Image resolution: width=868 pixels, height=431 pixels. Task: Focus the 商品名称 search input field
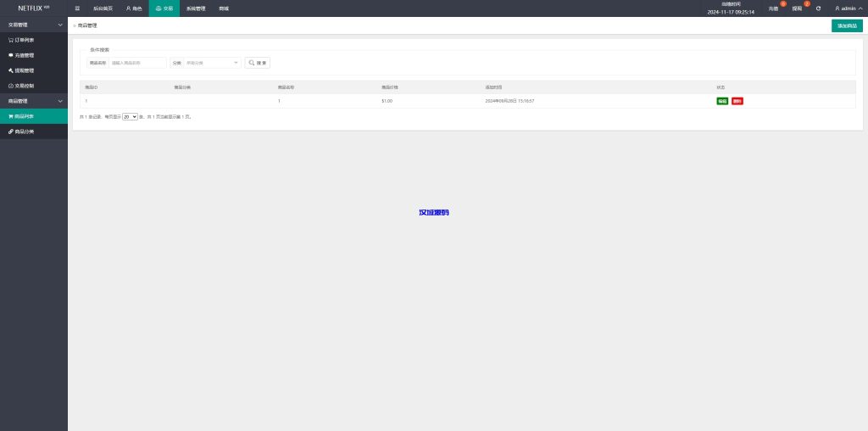click(x=137, y=63)
